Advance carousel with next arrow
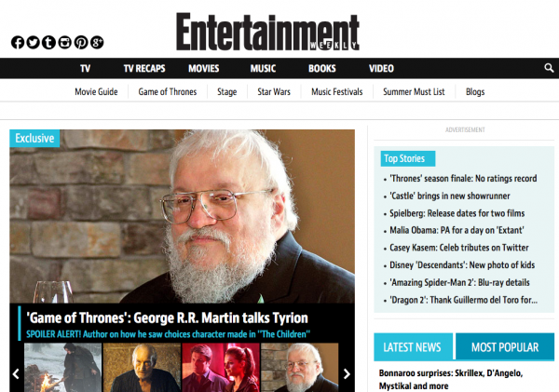559x392 pixels. point(347,373)
